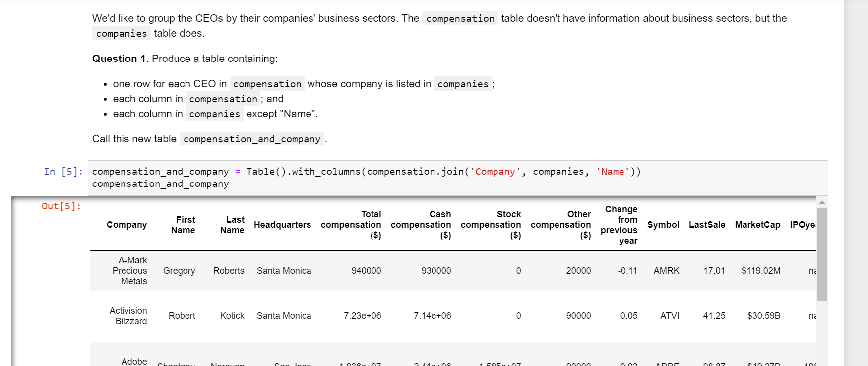The width and height of the screenshot is (868, 366).
Task: Click the 'MarketCap' column header
Action: point(757,225)
